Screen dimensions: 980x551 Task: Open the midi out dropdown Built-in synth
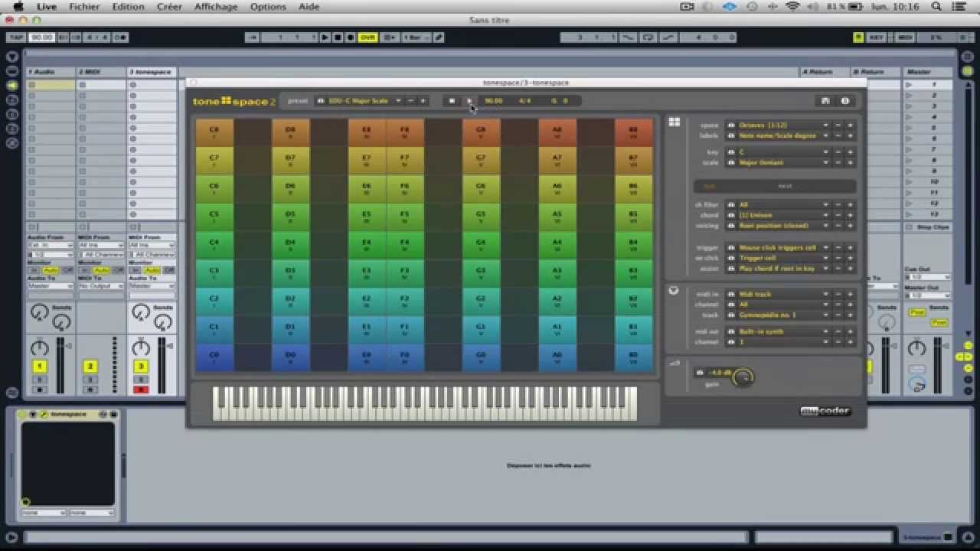(x=783, y=331)
